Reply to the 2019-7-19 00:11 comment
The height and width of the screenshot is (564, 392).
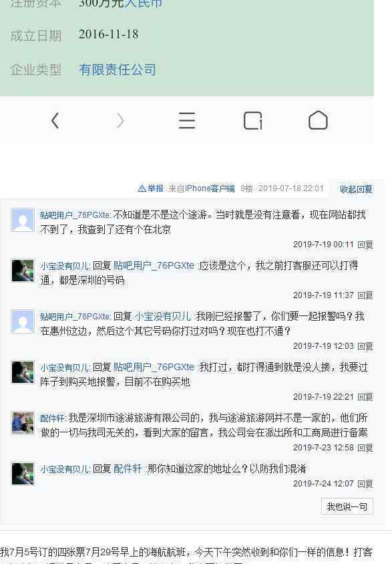[365, 245]
